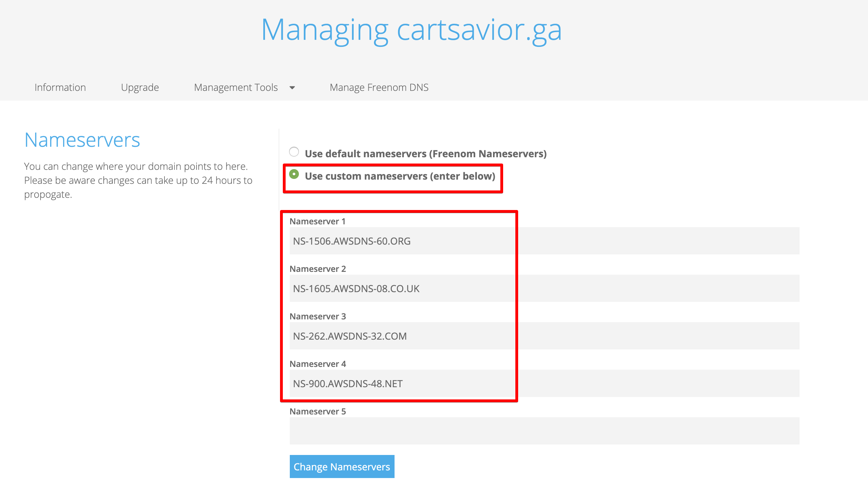The width and height of the screenshot is (868, 499).
Task: Go to the Upgrade tab
Action: pyautogui.click(x=140, y=87)
